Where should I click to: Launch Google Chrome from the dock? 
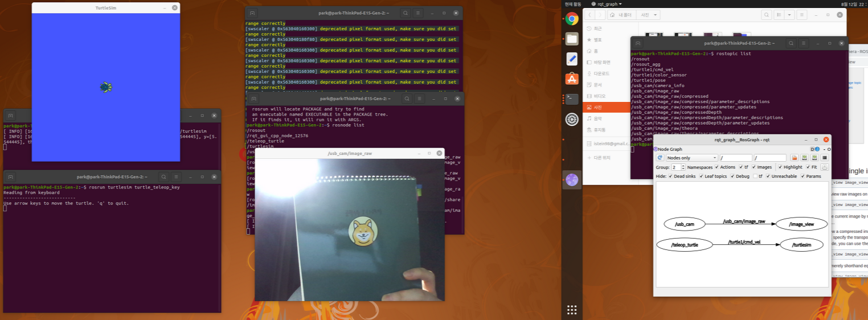(x=572, y=19)
